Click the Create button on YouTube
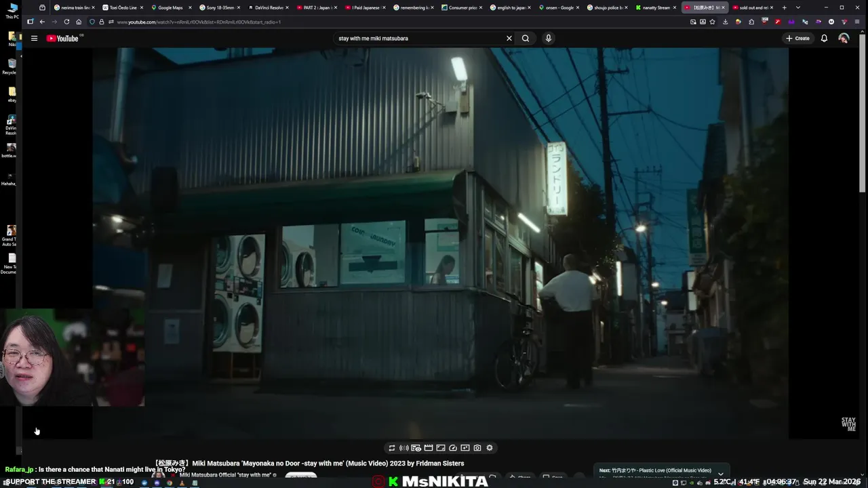 coord(797,39)
